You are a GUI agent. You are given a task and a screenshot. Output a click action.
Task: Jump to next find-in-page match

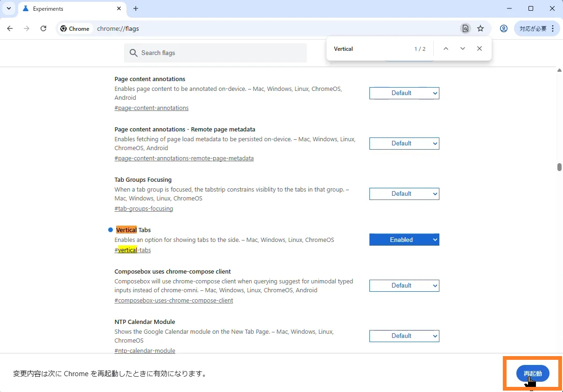point(462,49)
